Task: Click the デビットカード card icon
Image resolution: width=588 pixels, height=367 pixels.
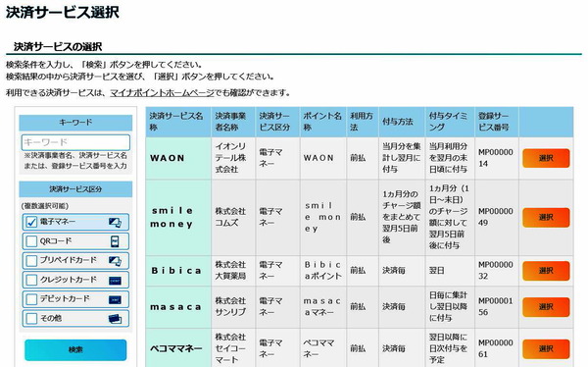Action: coord(115,299)
